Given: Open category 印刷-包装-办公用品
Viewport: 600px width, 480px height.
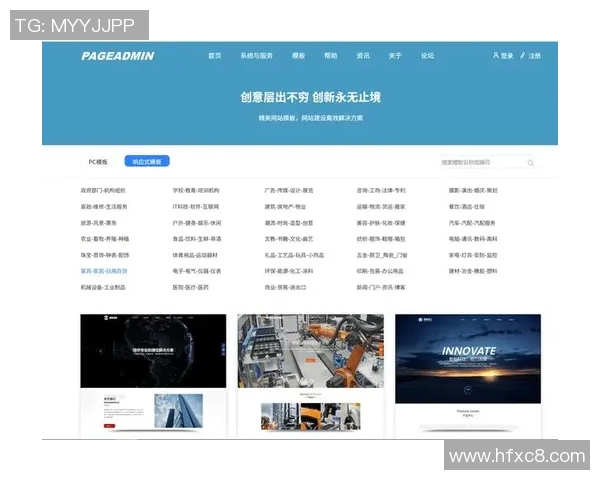Looking at the screenshot, I should point(380,271).
